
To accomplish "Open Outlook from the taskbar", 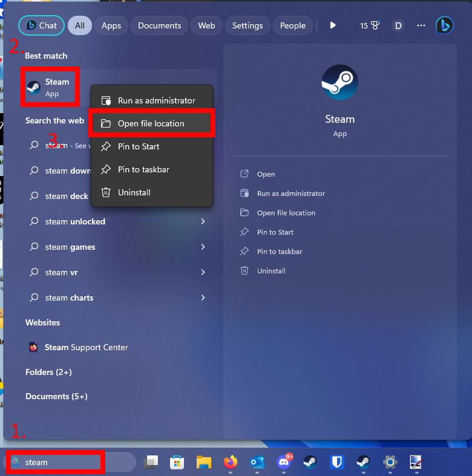I will coord(257,462).
